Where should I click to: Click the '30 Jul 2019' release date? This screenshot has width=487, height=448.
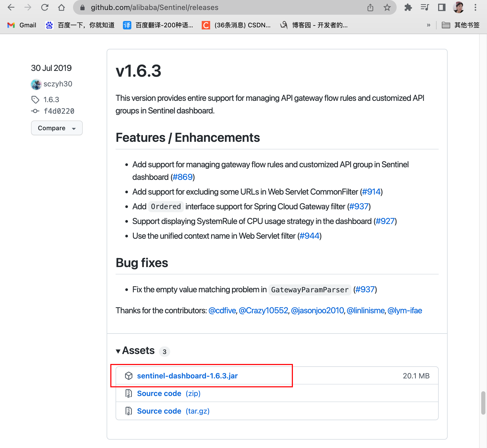(x=51, y=68)
